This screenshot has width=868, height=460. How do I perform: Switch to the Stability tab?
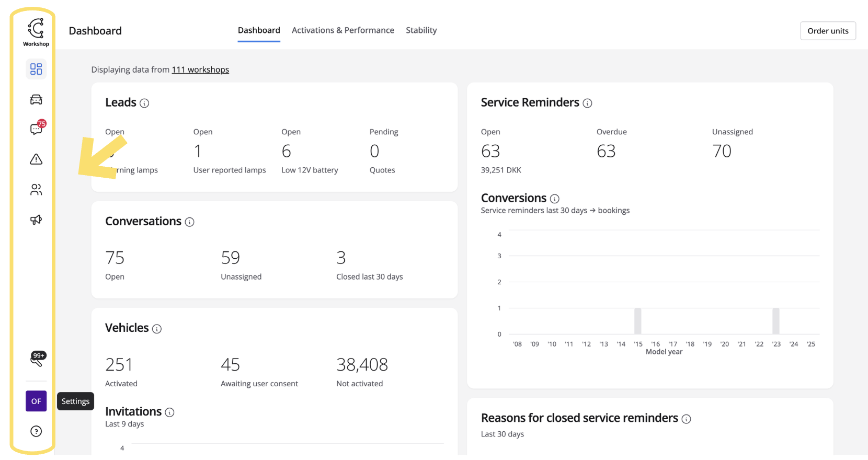point(421,30)
